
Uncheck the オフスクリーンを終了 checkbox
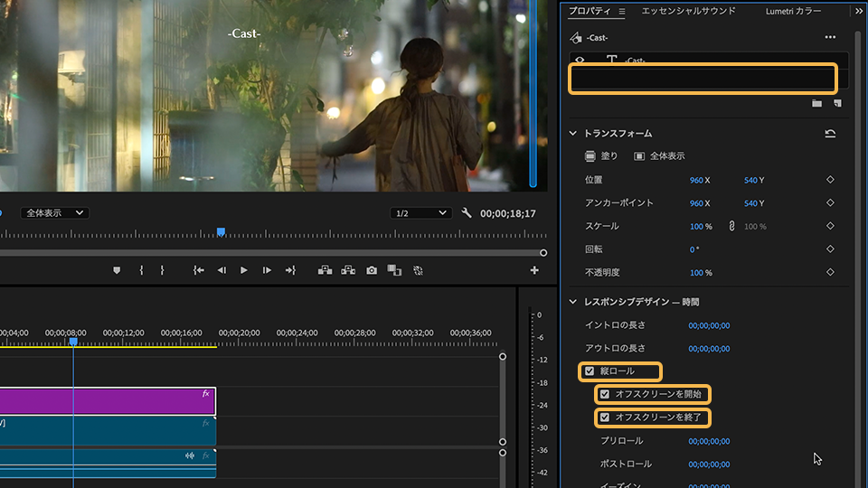(x=605, y=418)
